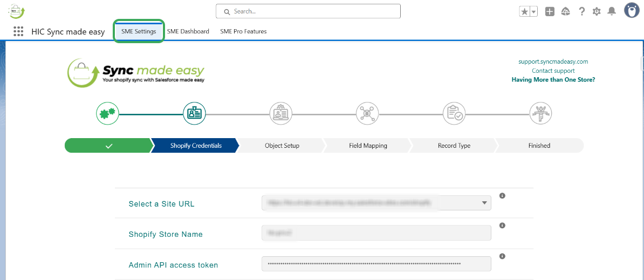This screenshot has width=644, height=280.
Task: Open the Setup gear icon
Action: coord(597,11)
